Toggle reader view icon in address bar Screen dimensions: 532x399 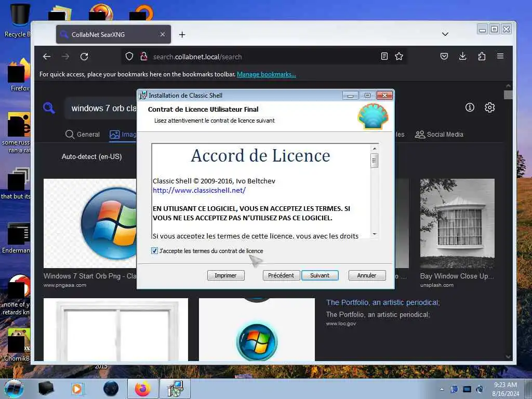[384, 56]
